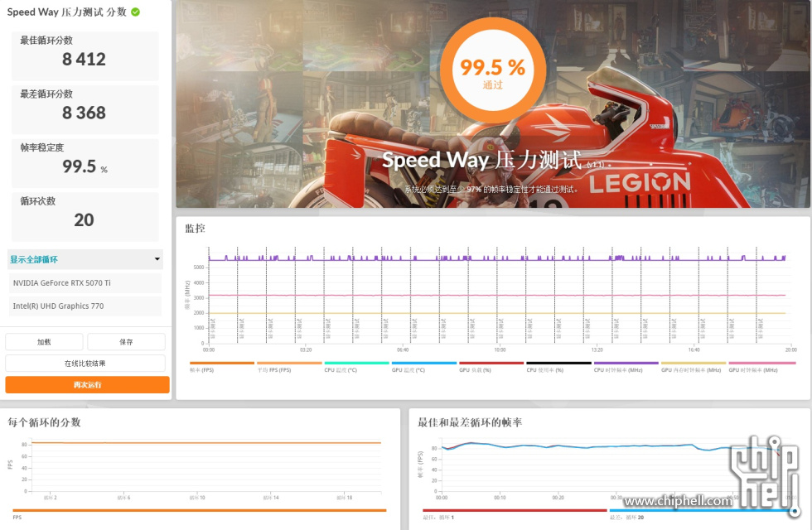
Task: Click the dropdown arrow next to 显示全部循环
Action: point(157,260)
